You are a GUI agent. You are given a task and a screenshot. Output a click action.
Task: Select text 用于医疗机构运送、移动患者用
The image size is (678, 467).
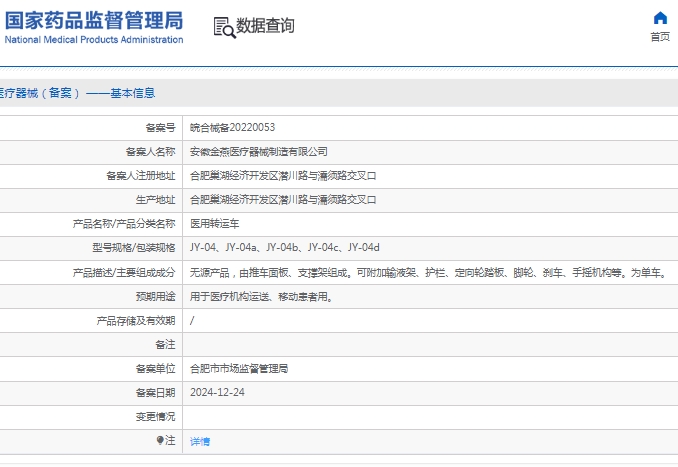point(261,297)
